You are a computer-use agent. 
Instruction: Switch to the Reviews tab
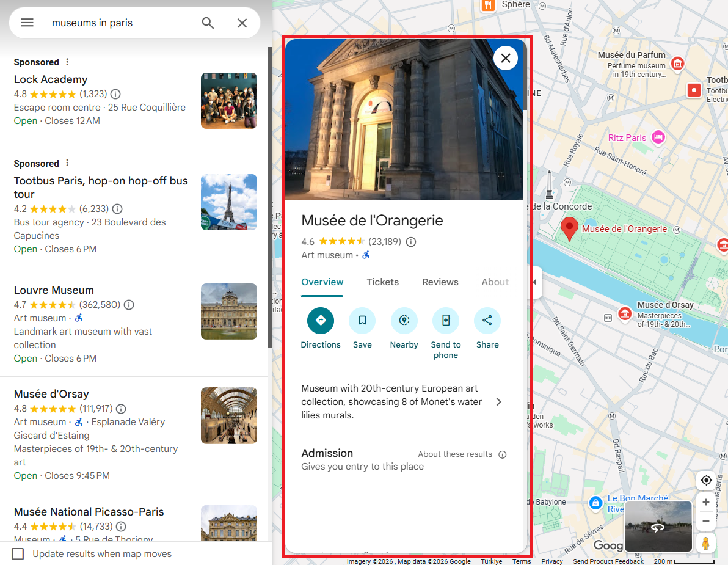[x=440, y=282]
